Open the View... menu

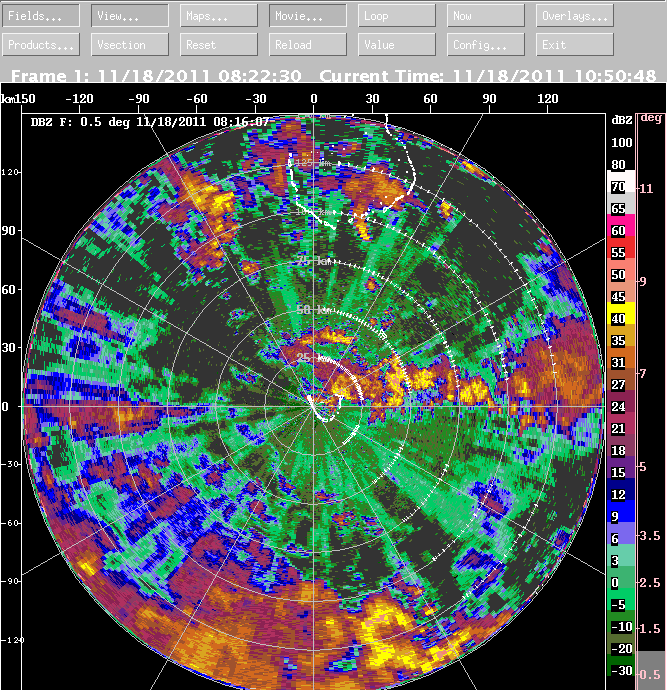point(130,16)
